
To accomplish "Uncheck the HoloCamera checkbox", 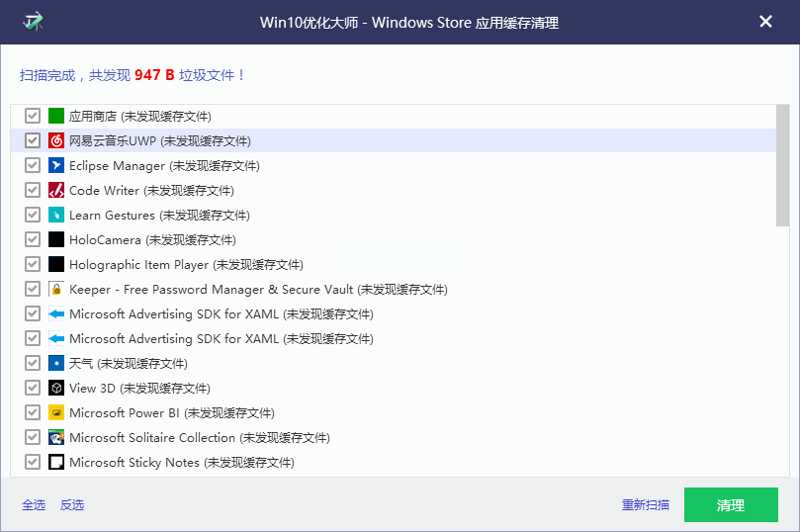I will [33, 239].
